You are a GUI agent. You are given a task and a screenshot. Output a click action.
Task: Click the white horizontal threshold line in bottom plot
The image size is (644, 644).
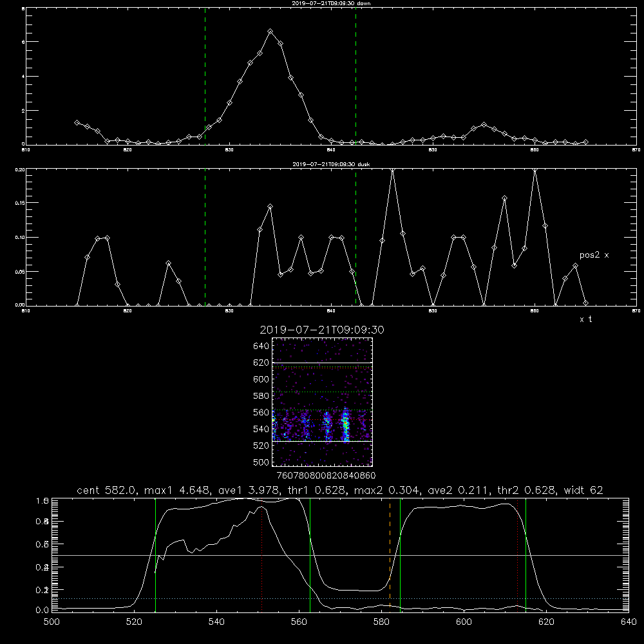pos(340,555)
